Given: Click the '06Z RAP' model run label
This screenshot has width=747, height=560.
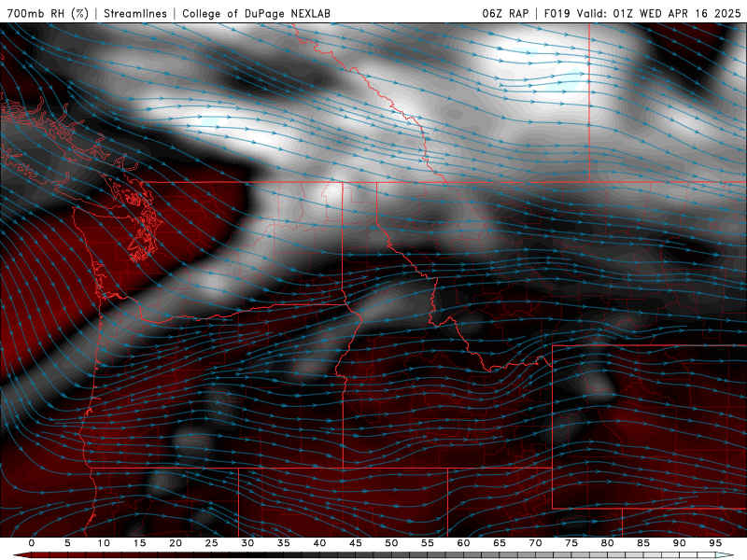Looking at the screenshot, I should coord(505,13).
